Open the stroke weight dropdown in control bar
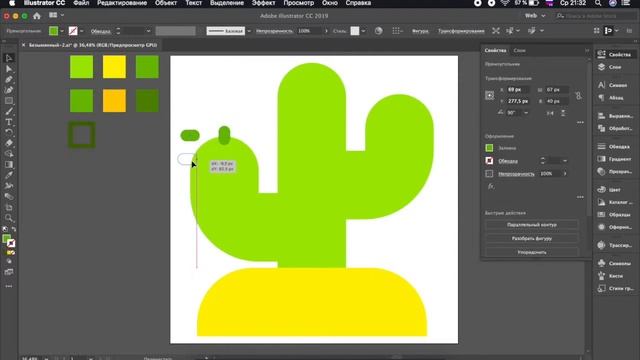Viewport: 640px width, 360px height. point(148,31)
